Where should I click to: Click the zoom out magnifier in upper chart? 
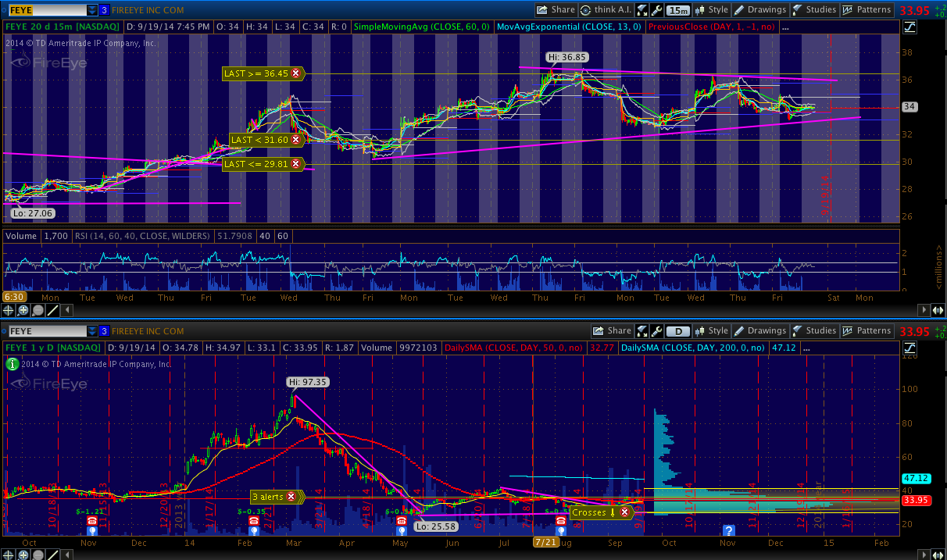click(x=38, y=310)
